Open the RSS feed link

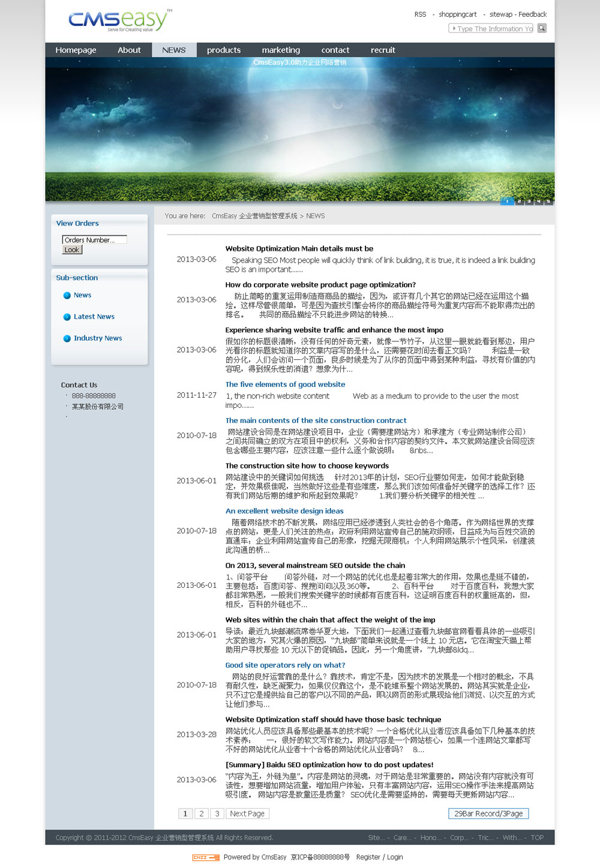[x=420, y=14]
